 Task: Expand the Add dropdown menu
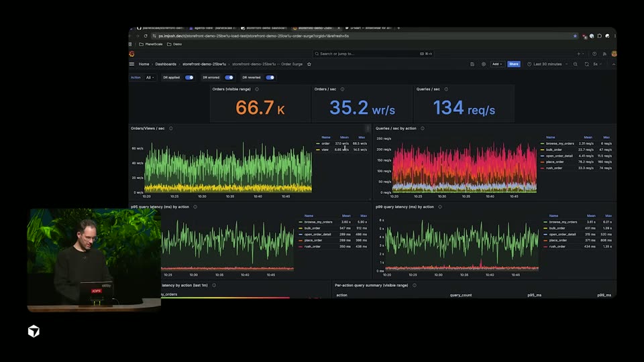[x=497, y=64]
